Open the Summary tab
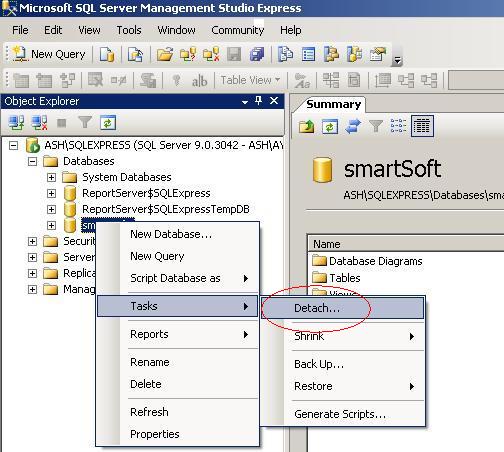This screenshot has height=452, width=504. click(333, 104)
